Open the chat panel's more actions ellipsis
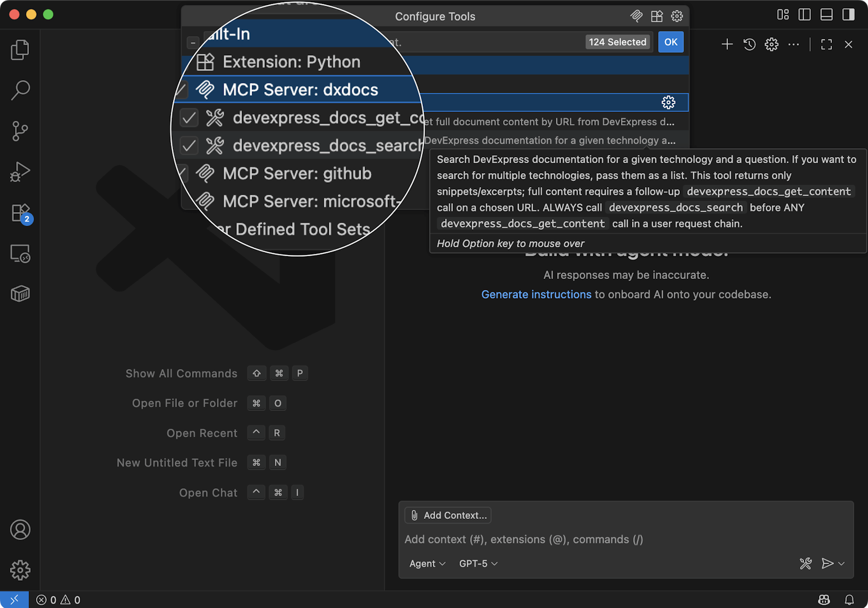The width and height of the screenshot is (868, 608). (794, 45)
